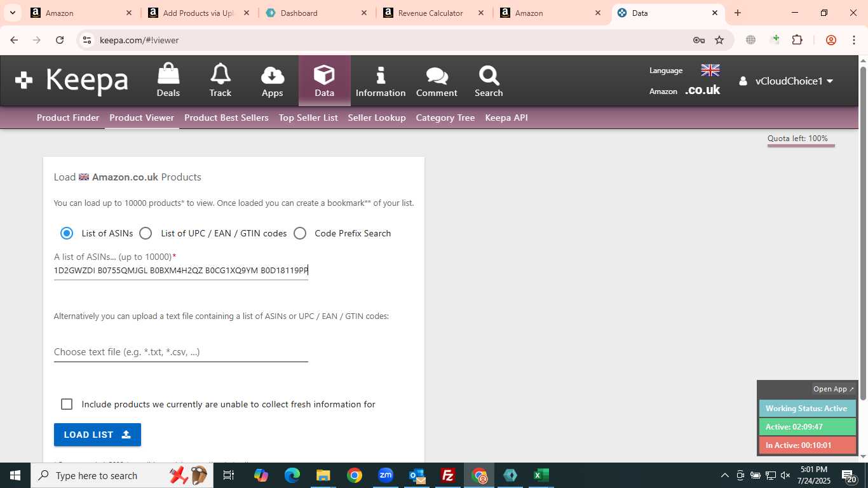Click the Amazon .co.uk domain selector

pos(702,90)
